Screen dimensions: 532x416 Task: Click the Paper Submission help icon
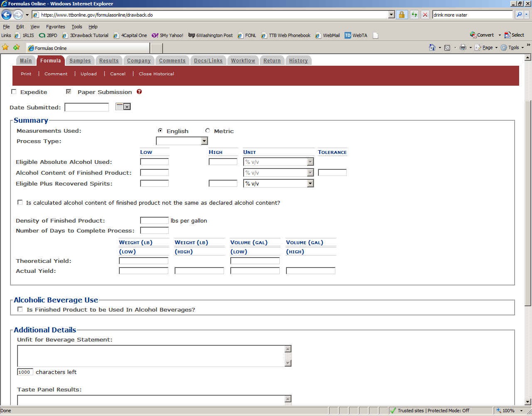click(x=139, y=92)
